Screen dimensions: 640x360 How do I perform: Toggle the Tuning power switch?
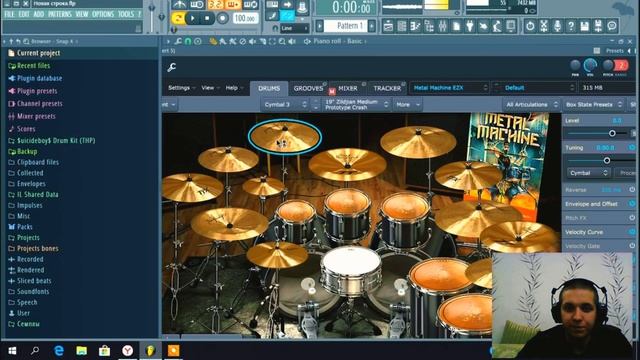click(632, 147)
